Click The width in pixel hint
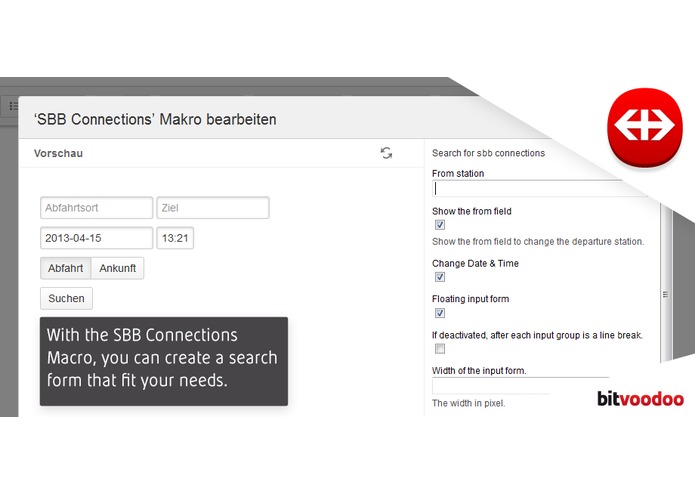Screen dimensions: 695x494 (469, 403)
